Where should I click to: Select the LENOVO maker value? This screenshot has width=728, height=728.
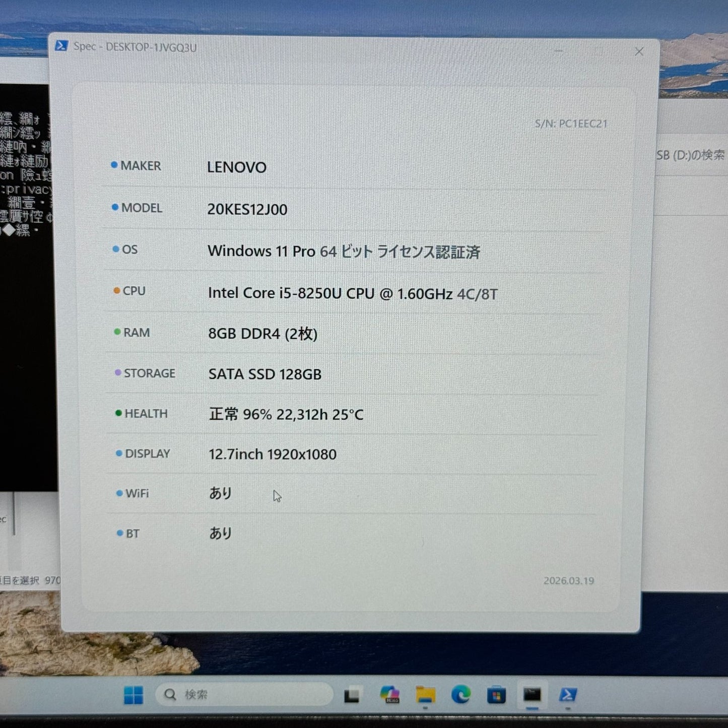pos(237,167)
